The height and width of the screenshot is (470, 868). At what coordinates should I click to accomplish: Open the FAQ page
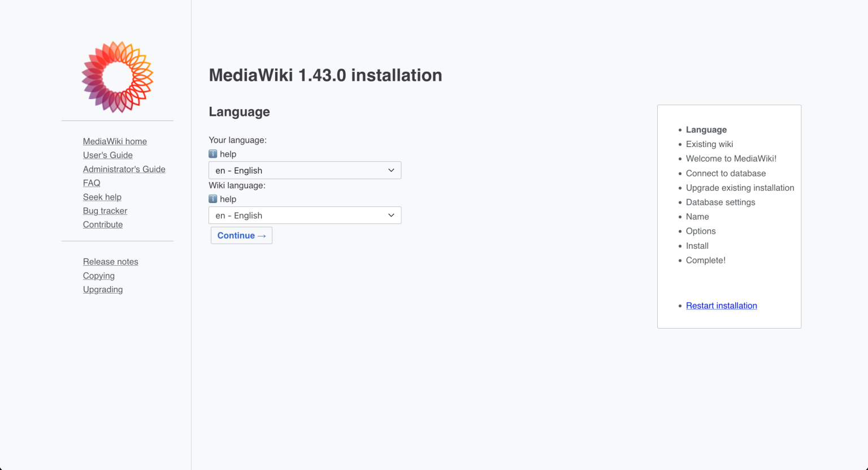pyautogui.click(x=92, y=183)
